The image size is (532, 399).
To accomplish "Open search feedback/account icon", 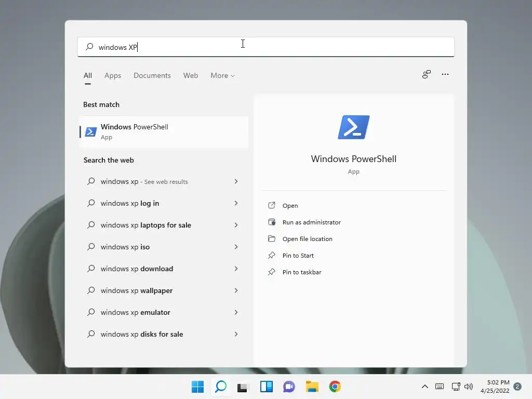I will point(427,74).
